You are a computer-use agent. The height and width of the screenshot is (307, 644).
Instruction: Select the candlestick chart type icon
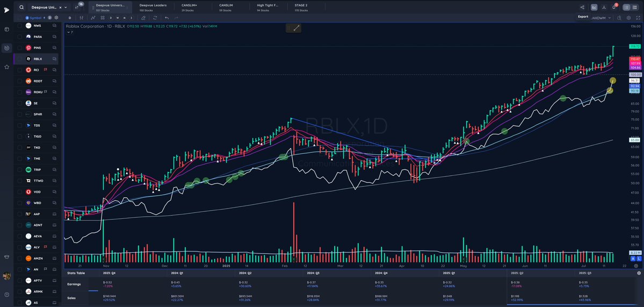coord(81,18)
